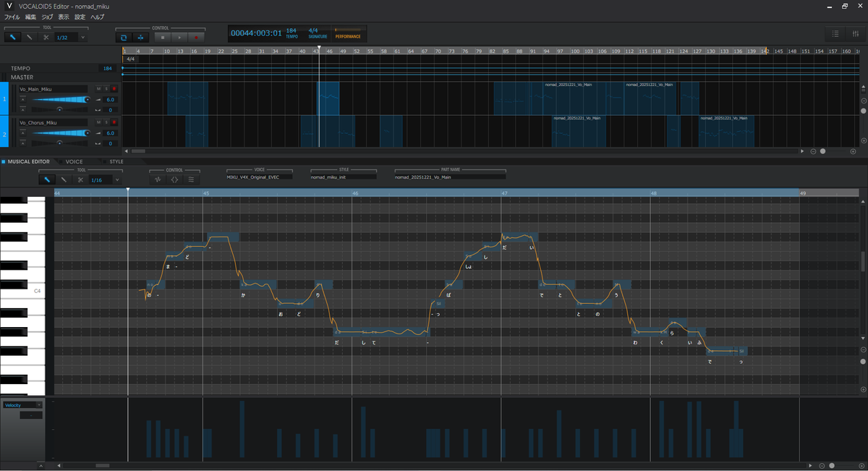
Task: Open the 表示 menu
Action: (x=64, y=17)
